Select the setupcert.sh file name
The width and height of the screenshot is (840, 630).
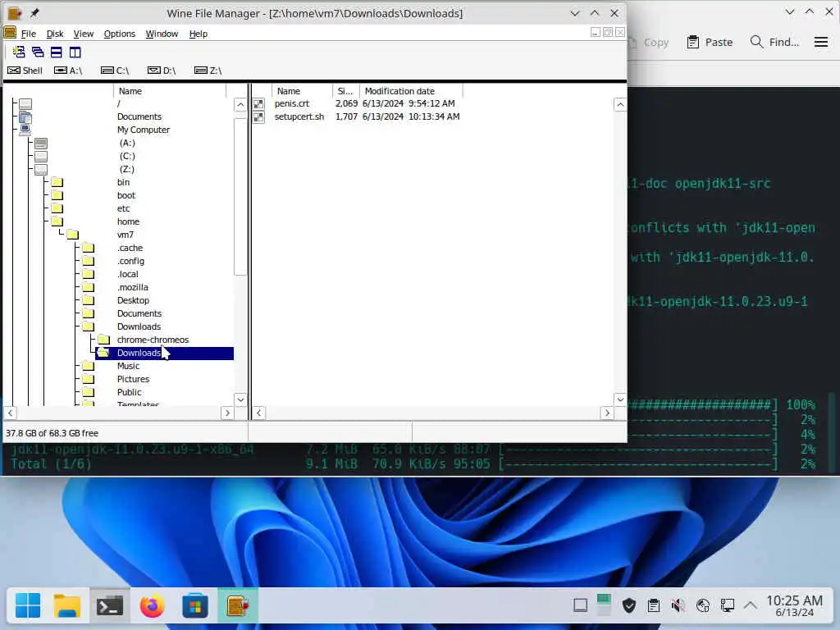pos(299,116)
